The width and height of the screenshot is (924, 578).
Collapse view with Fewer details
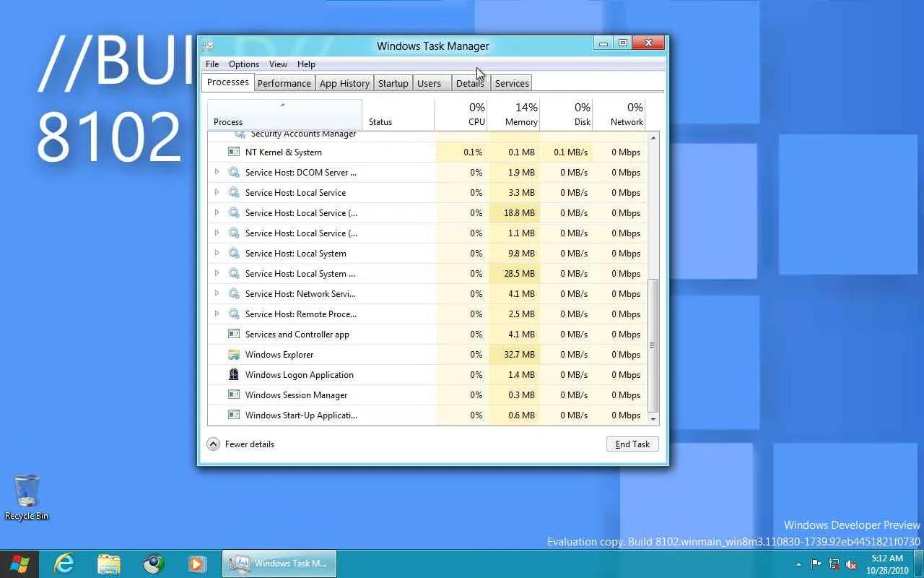pos(241,444)
